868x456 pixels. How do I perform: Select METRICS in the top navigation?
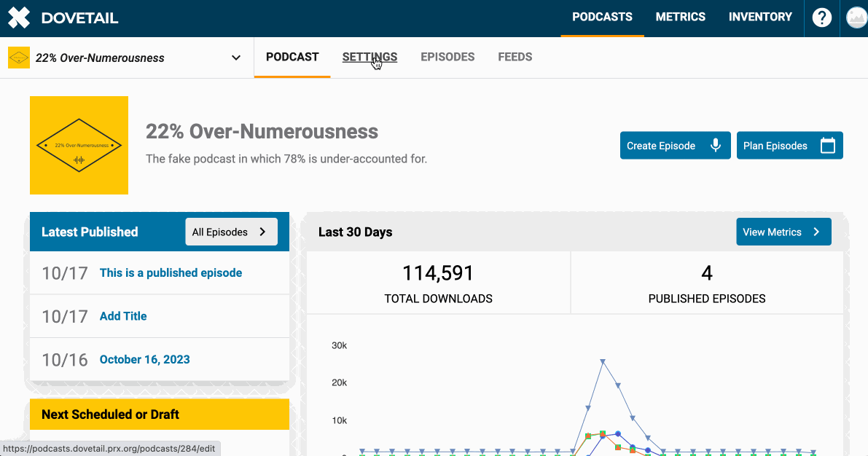tap(680, 17)
